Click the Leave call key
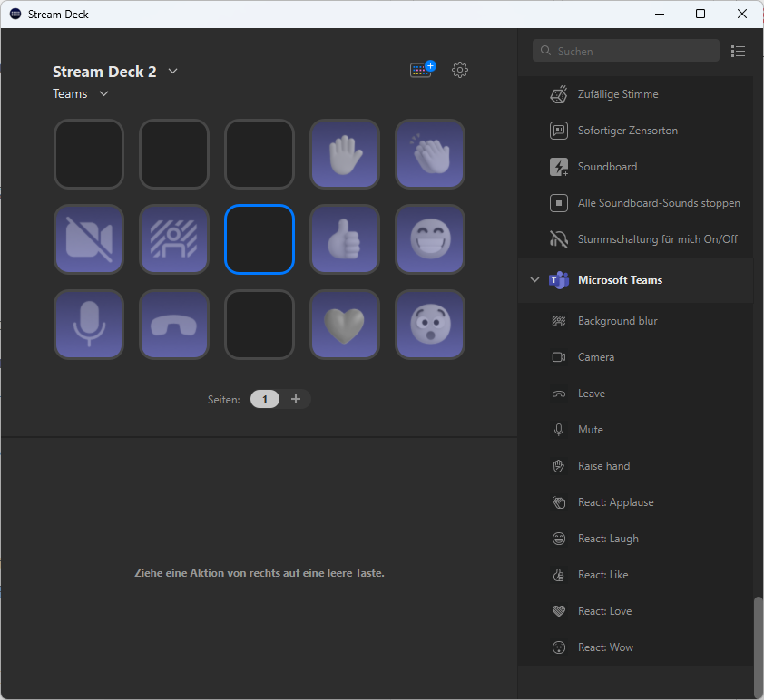This screenshot has height=700, width=764. click(x=173, y=325)
